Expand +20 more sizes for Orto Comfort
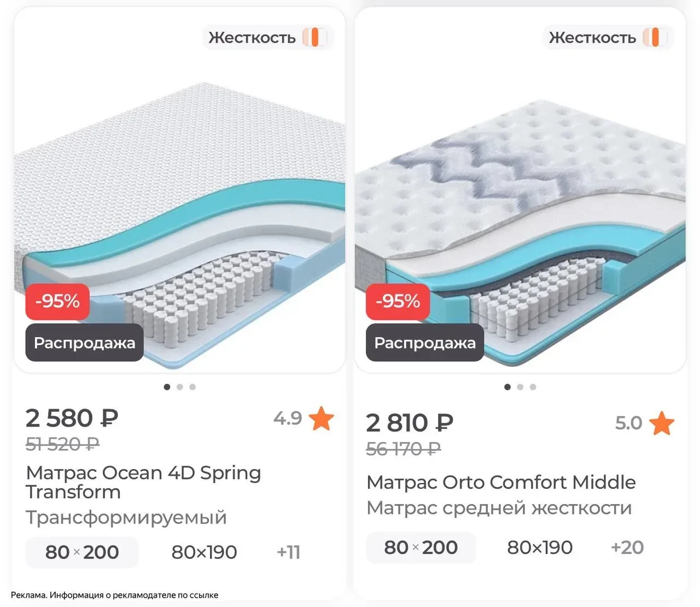This screenshot has width=700, height=607. click(x=627, y=547)
